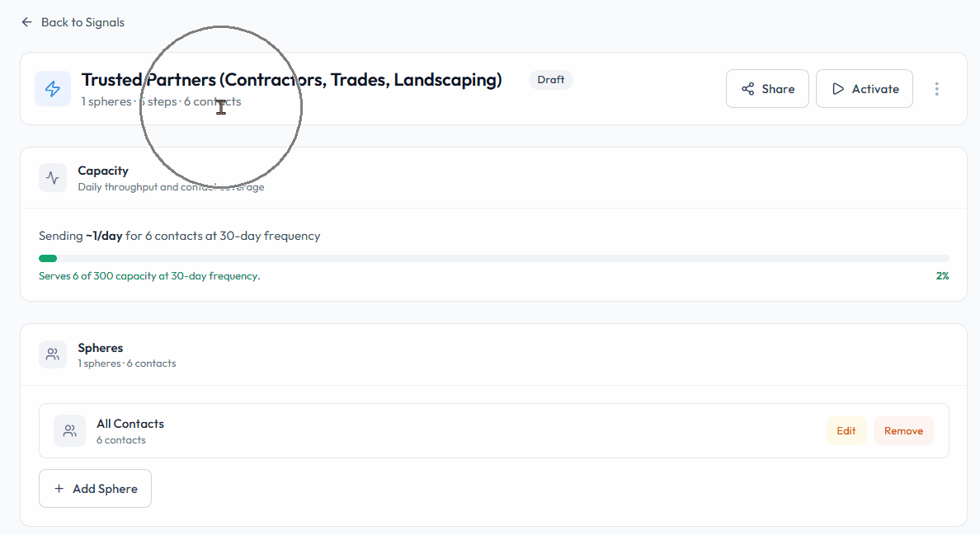Viewport: 980px width, 535px height.
Task: Edit the All Contacts sphere
Action: pyautogui.click(x=846, y=430)
